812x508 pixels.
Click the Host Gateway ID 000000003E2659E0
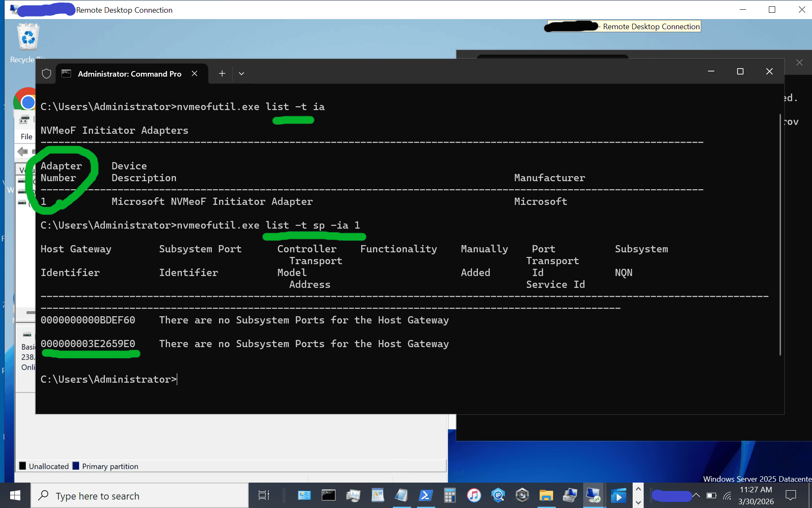(88, 344)
